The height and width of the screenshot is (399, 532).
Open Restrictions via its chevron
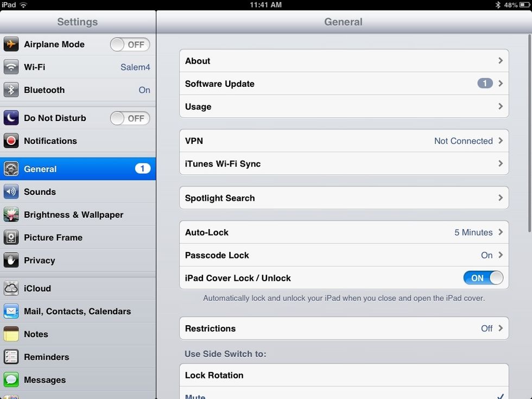point(501,328)
